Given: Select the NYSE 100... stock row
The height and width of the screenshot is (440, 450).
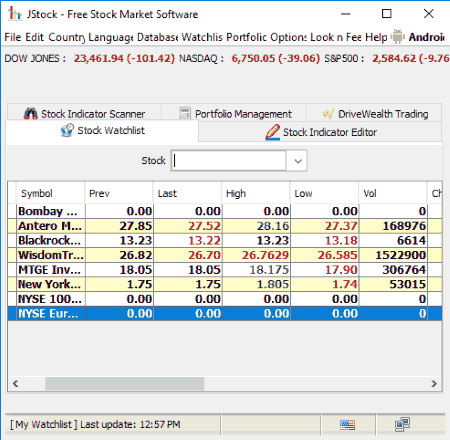Looking at the screenshot, I should coord(225,299).
